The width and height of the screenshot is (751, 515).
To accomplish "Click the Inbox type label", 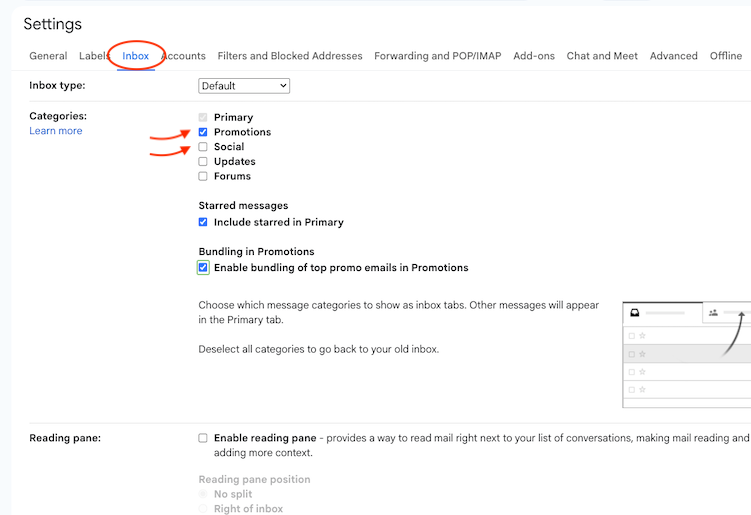I will click(57, 86).
